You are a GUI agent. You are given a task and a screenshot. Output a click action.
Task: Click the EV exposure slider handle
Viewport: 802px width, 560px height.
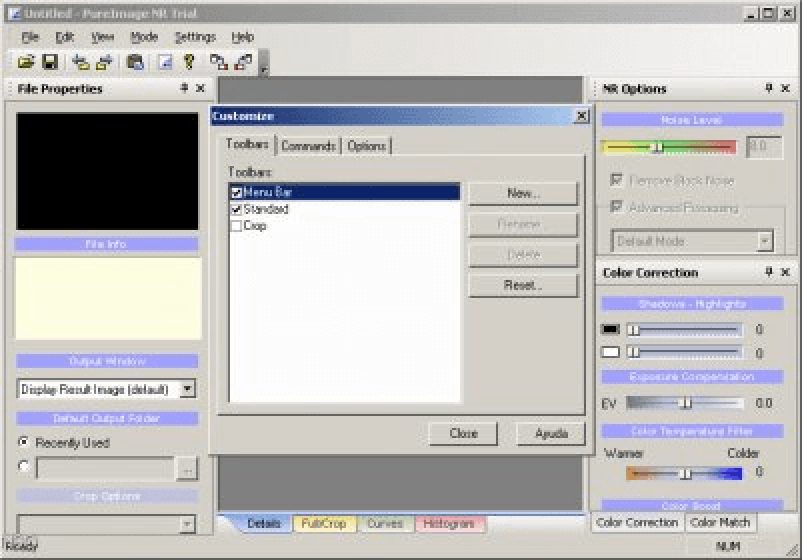point(686,404)
